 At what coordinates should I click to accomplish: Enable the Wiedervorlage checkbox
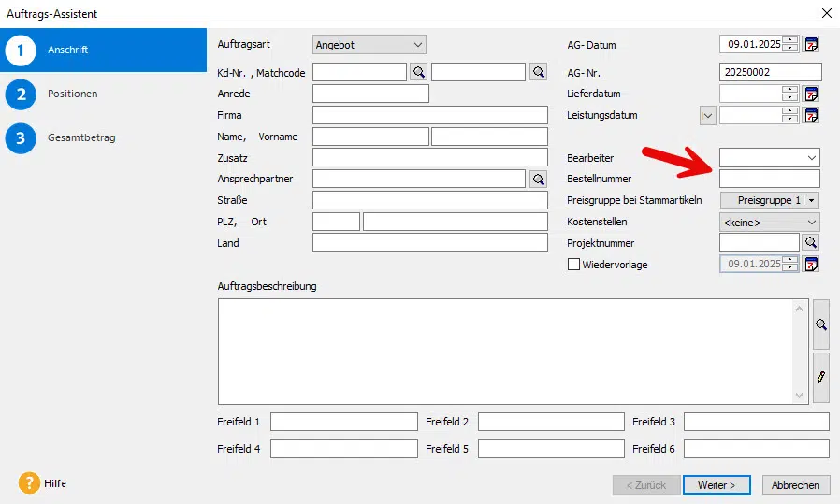pyautogui.click(x=574, y=265)
